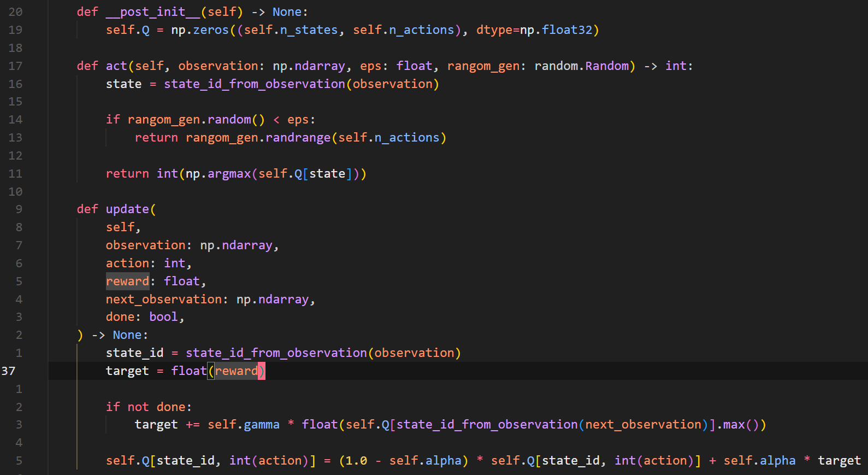Click the next_observation parameter of update
The image size is (868, 475).
click(163, 300)
